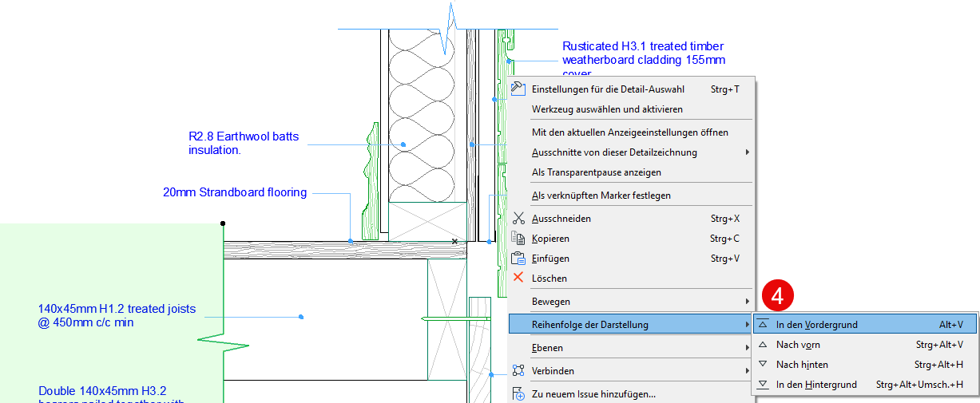Expand the Ebenen submenu arrow
The image size is (980, 403).
(748, 347)
